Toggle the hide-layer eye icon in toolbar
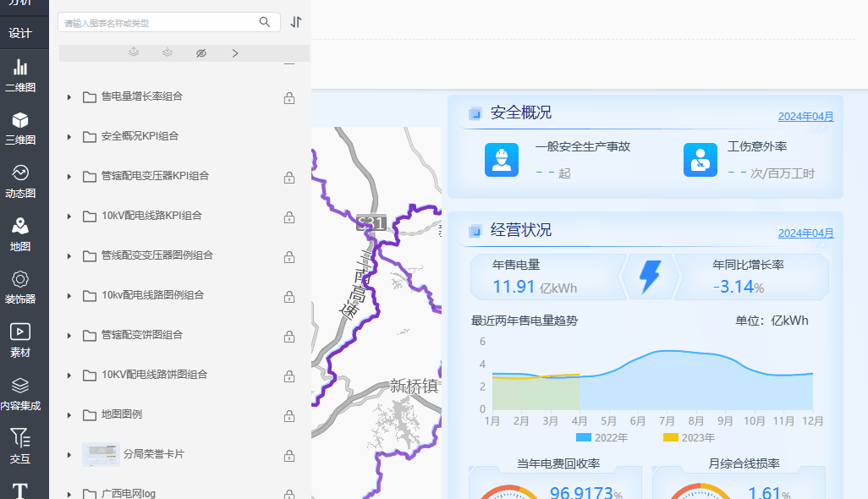The width and height of the screenshot is (868, 499). point(201,53)
